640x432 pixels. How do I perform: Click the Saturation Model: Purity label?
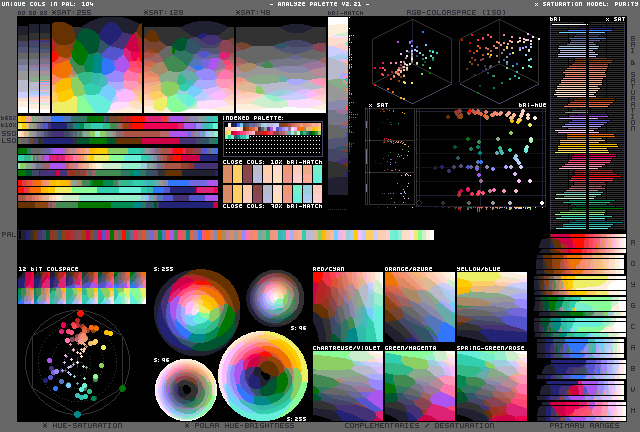point(585,4)
